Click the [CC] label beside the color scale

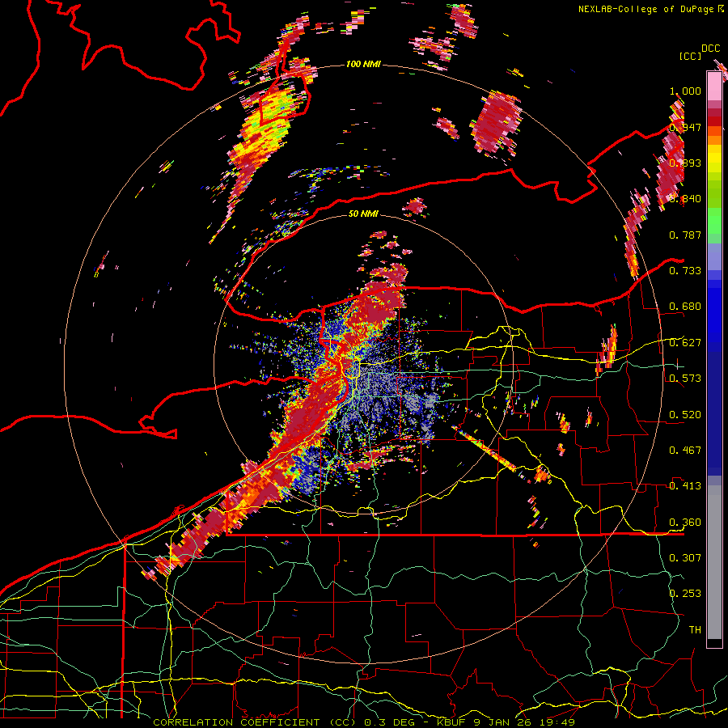(x=690, y=56)
